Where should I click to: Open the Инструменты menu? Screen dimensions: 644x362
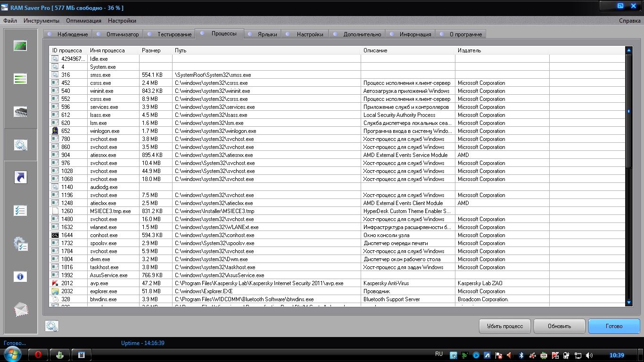(x=41, y=21)
